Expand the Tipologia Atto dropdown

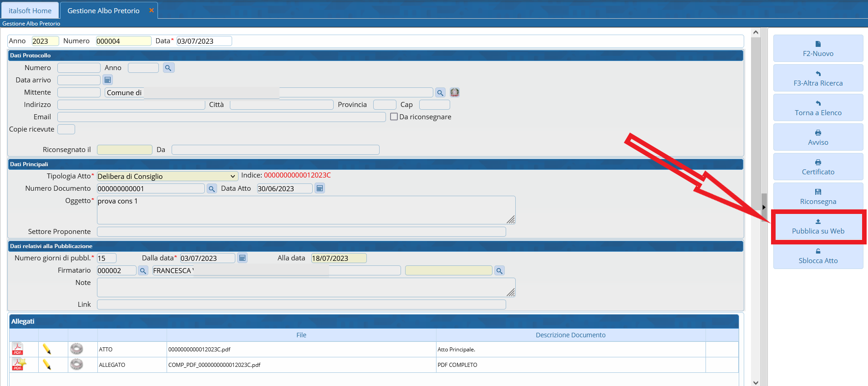pyautogui.click(x=233, y=177)
